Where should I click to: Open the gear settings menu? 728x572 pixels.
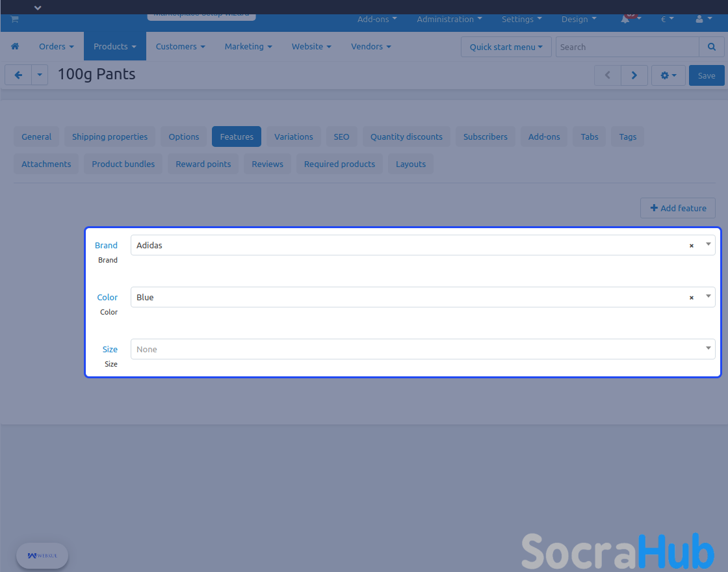click(x=668, y=75)
